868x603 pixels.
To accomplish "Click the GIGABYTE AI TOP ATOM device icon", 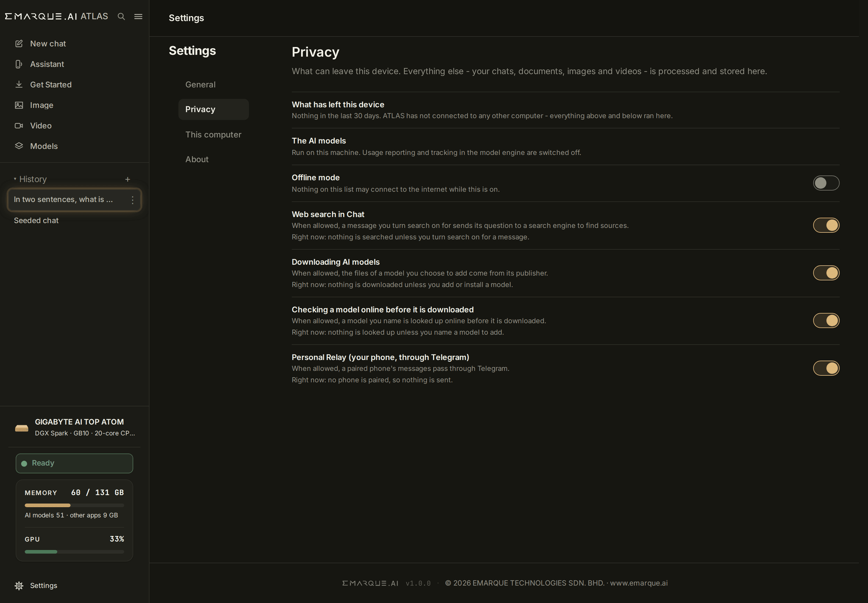I will click(x=22, y=428).
